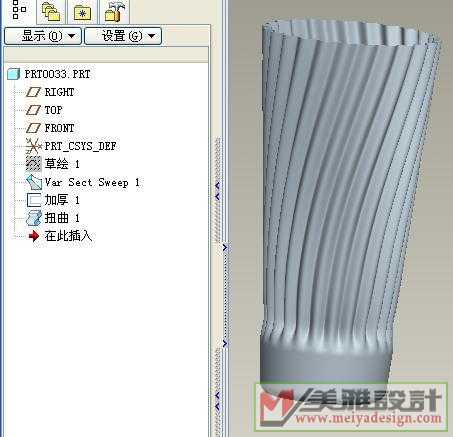Open the favorites folder tab
Viewport: 453px width, 437px height.
(82, 13)
